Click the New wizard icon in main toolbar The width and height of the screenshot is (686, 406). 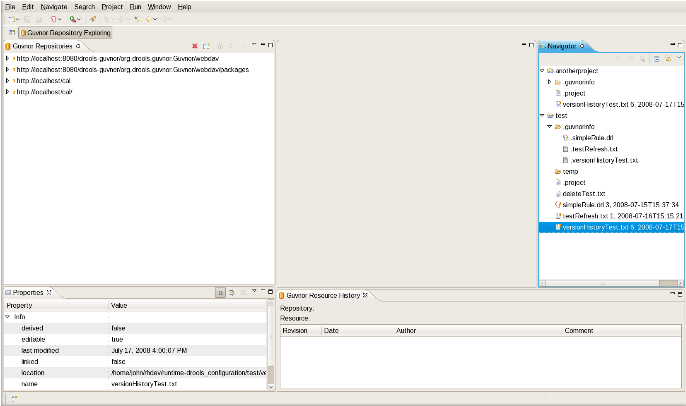[13, 19]
